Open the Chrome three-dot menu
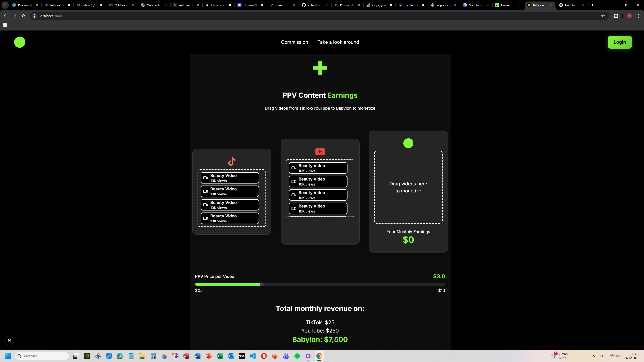This screenshot has width=644, height=362. (x=638, y=16)
